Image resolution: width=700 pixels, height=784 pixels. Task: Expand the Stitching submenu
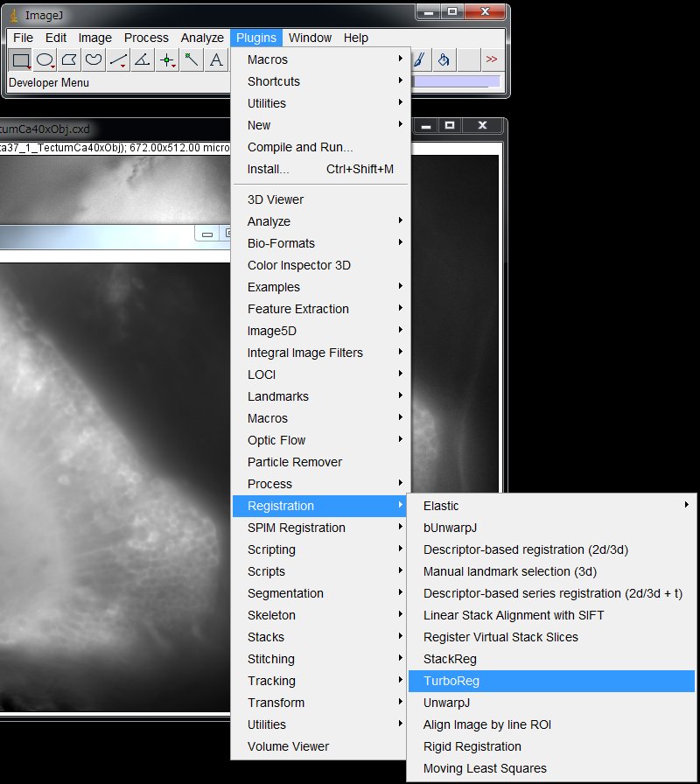[320, 659]
